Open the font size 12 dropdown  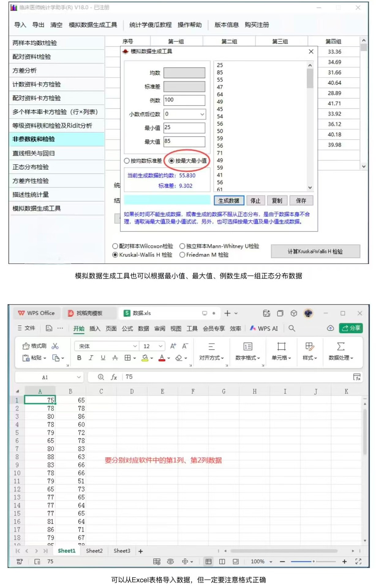[x=160, y=346]
